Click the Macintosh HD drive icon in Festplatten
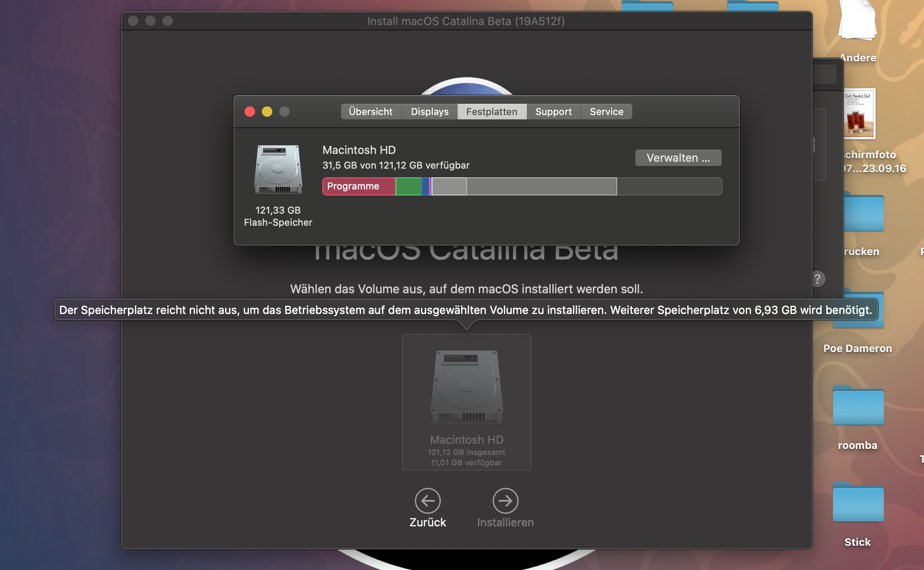 (278, 170)
